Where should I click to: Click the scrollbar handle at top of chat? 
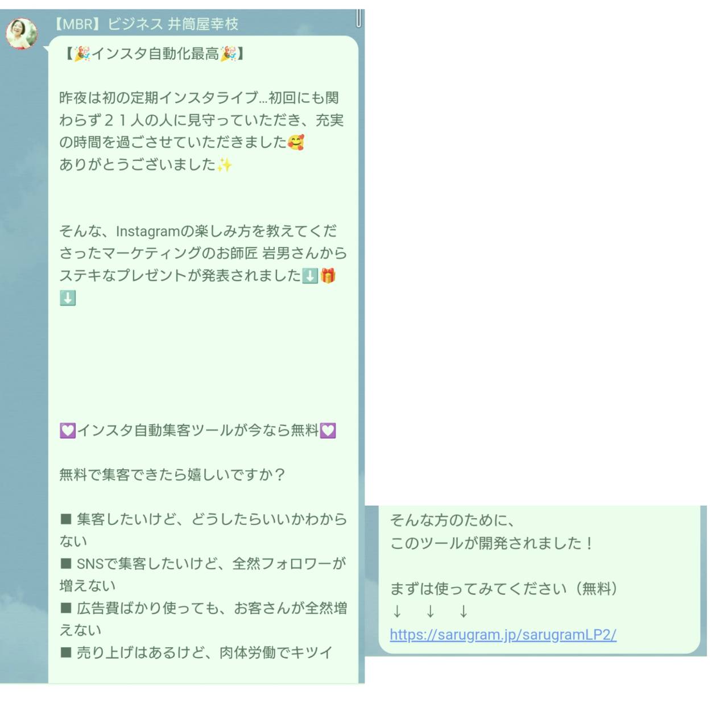click(358, 18)
